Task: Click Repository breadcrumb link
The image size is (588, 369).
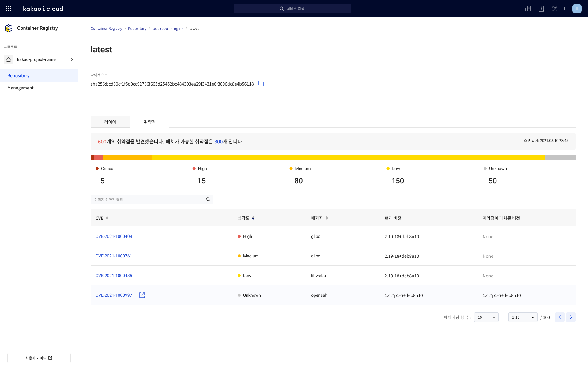Action: (137, 29)
